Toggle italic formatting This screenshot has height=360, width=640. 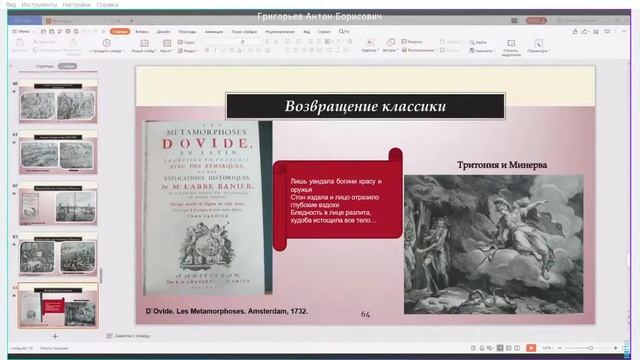click(215, 50)
